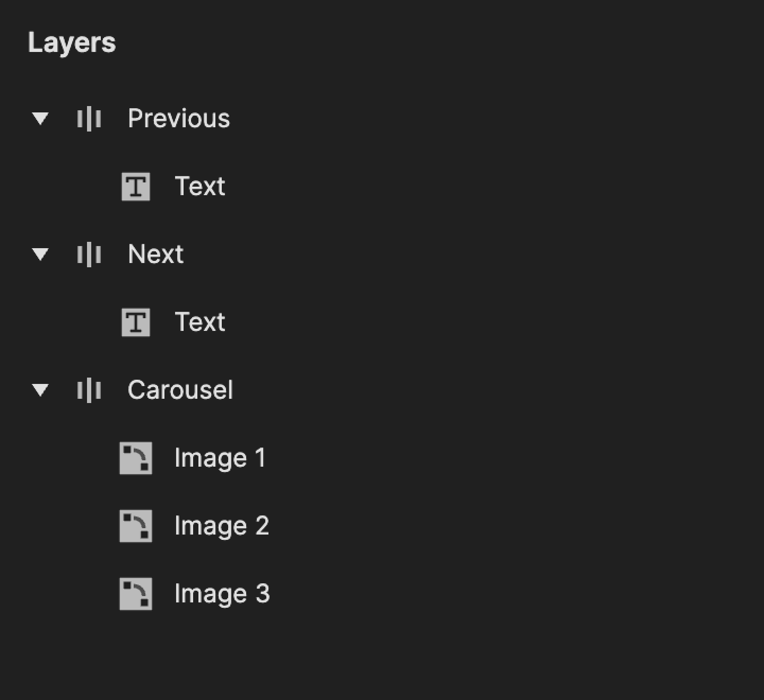This screenshot has height=700, width=764.
Task: Click the text layer icon under Next
Action: tap(136, 322)
